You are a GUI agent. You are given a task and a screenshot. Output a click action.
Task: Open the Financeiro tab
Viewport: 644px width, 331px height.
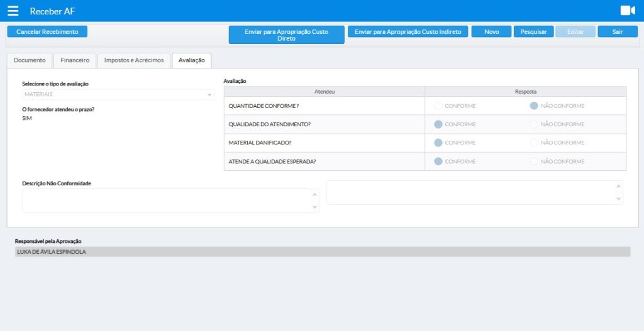(x=75, y=60)
